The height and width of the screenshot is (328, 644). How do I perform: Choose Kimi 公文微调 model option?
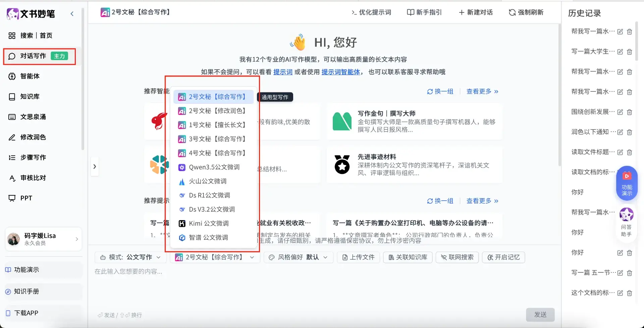208,223
